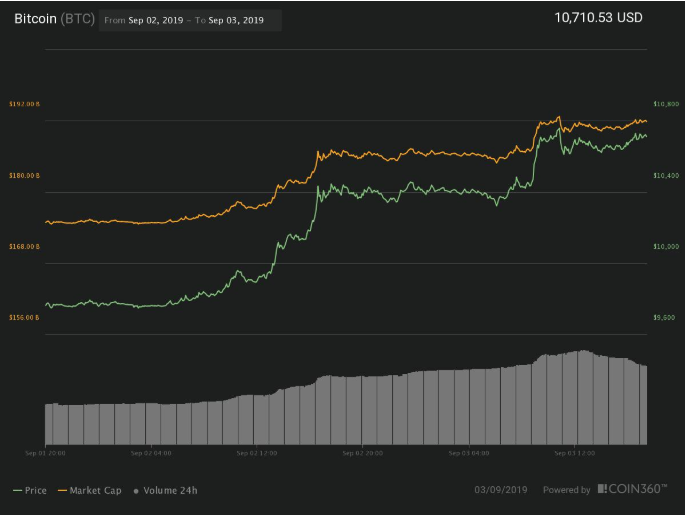
Task: Click the $192.00 B market cap label
Action: pyautogui.click(x=24, y=104)
